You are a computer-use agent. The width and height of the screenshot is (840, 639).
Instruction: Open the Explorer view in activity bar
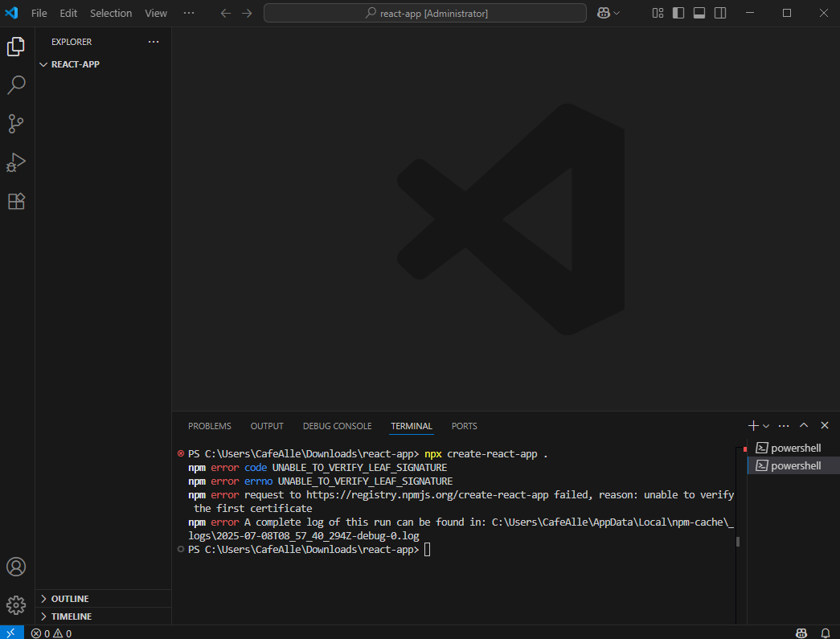coord(16,47)
